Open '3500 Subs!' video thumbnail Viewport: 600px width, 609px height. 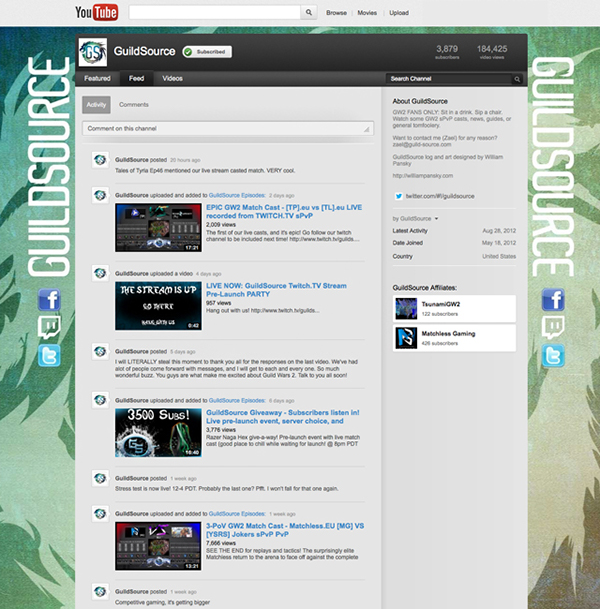click(158, 433)
